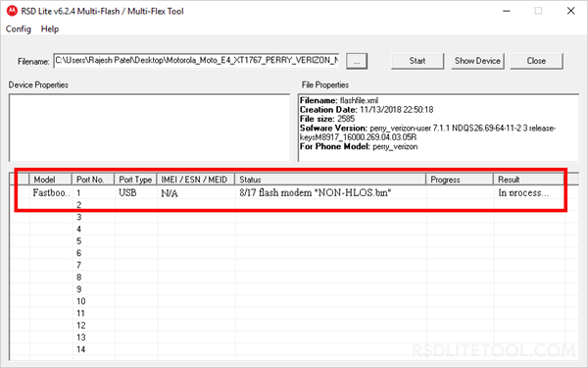Select the Fastboo.. model cell
Viewport: 588px width, 368px height.
point(51,192)
